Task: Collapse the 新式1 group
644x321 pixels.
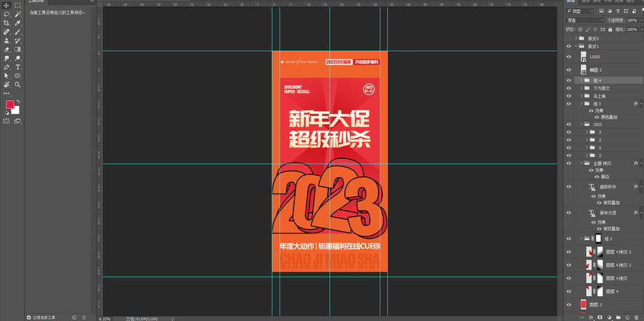Action: coord(576,47)
